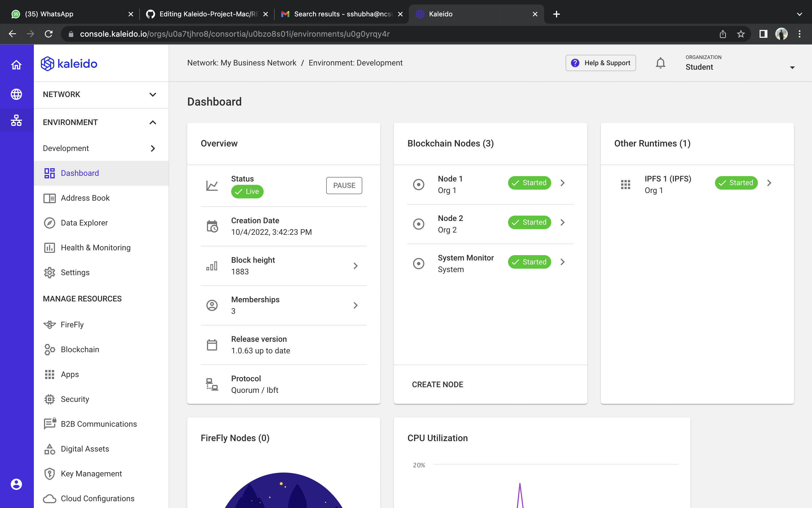Open Cloud Configurations
The height and width of the screenshot is (508, 812).
[101, 499]
